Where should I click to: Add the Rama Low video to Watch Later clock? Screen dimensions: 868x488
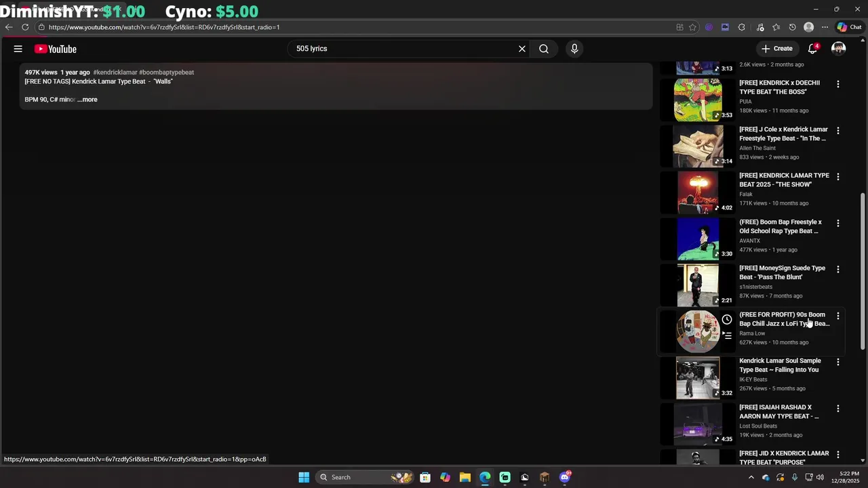point(727,319)
